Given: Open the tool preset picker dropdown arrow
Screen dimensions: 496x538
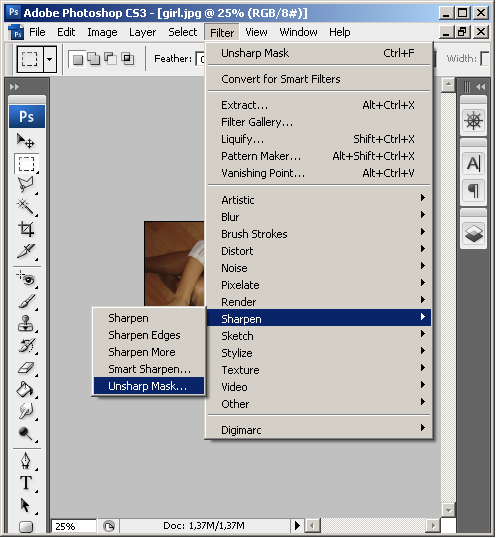Looking at the screenshot, I should click(50, 59).
